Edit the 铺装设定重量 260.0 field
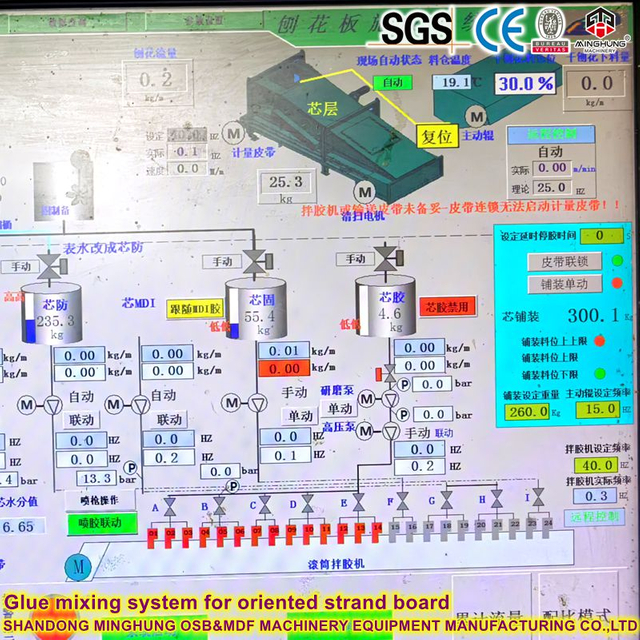 [527, 411]
